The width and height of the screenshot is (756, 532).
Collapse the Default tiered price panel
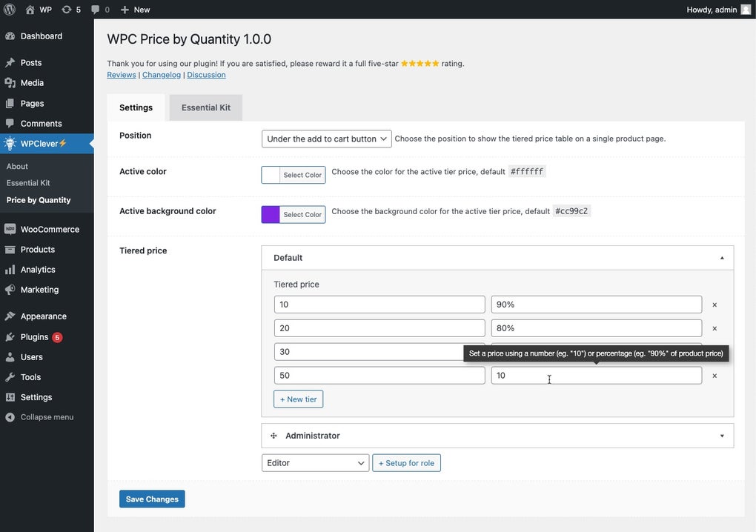721,257
